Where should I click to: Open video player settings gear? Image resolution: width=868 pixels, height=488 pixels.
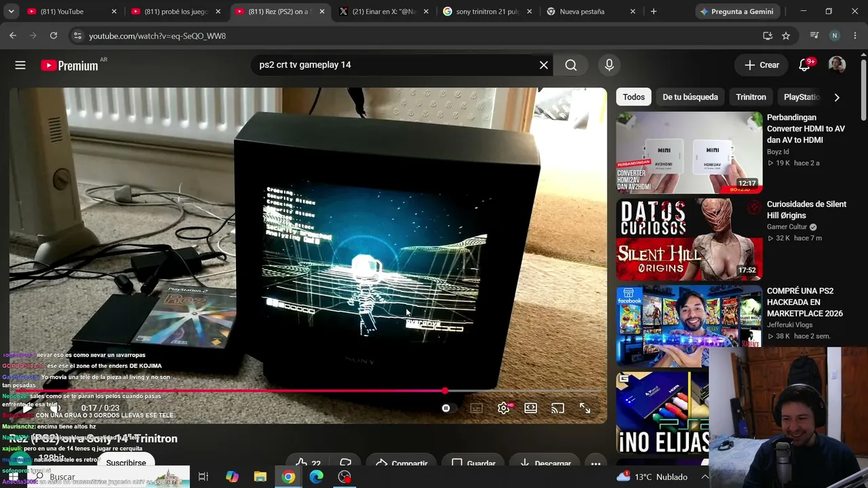(503, 408)
